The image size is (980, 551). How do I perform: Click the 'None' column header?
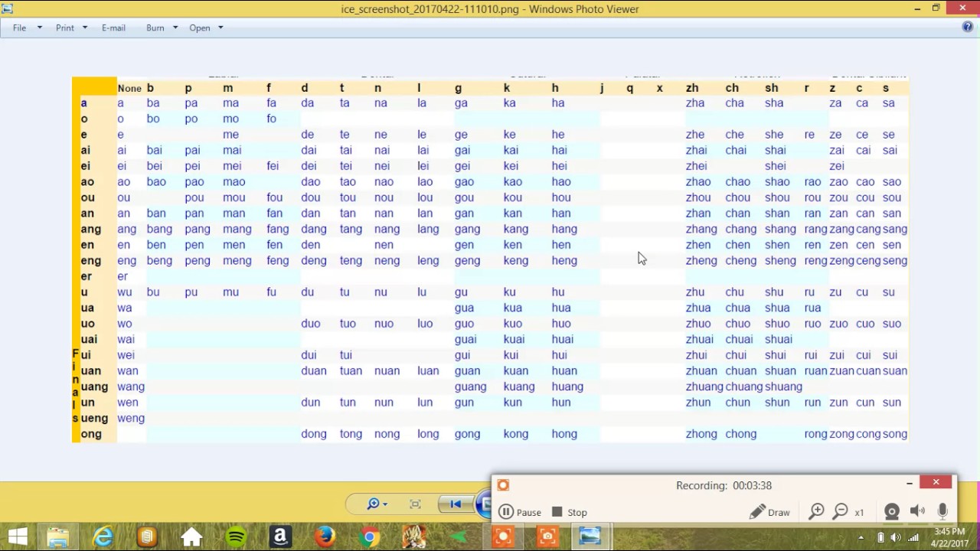[x=129, y=88]
